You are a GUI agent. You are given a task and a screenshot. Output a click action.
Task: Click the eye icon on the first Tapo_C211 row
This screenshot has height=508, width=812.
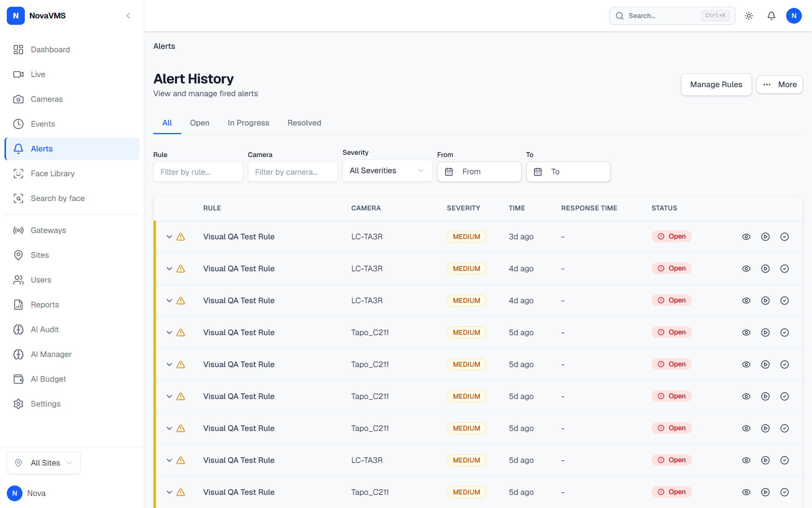point(746,333)
